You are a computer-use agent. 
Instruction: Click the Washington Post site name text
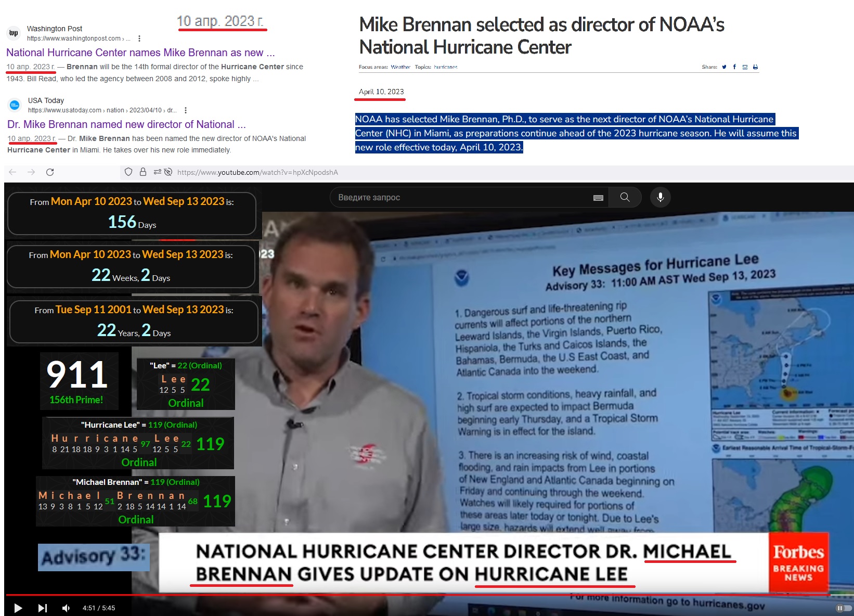pos(55,29)
